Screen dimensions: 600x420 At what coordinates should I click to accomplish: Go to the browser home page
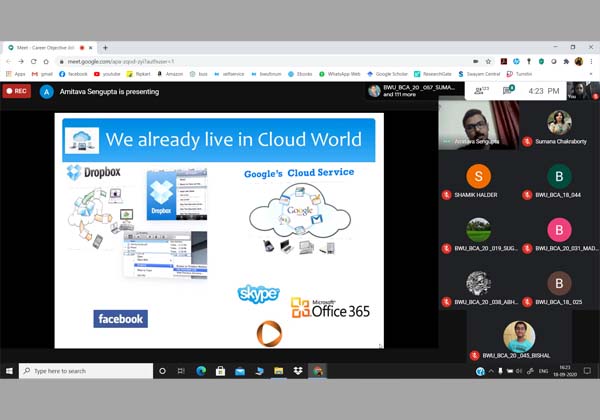tap(46, 62)
